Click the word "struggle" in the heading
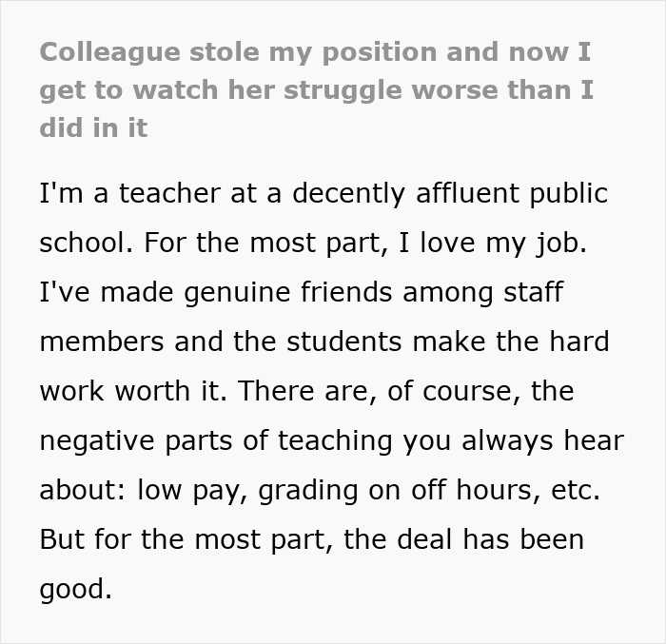Screen dimensions: 666x644 [343, 91]
